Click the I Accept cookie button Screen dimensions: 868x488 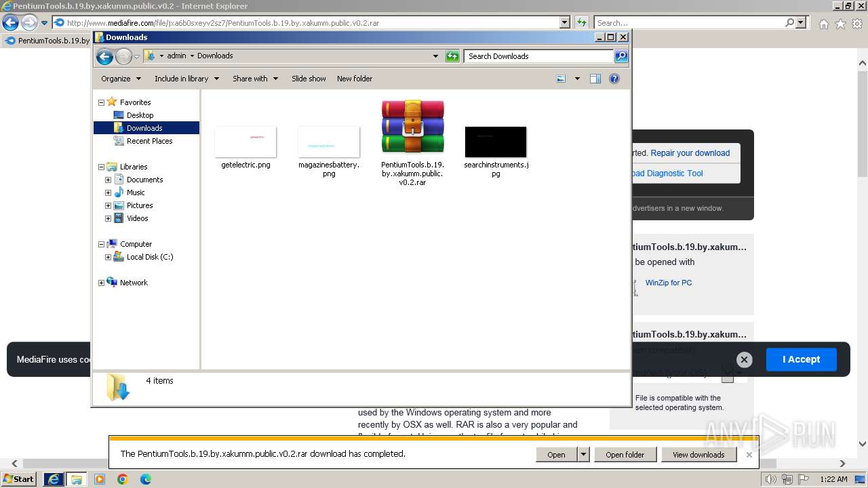click(801, 359)
